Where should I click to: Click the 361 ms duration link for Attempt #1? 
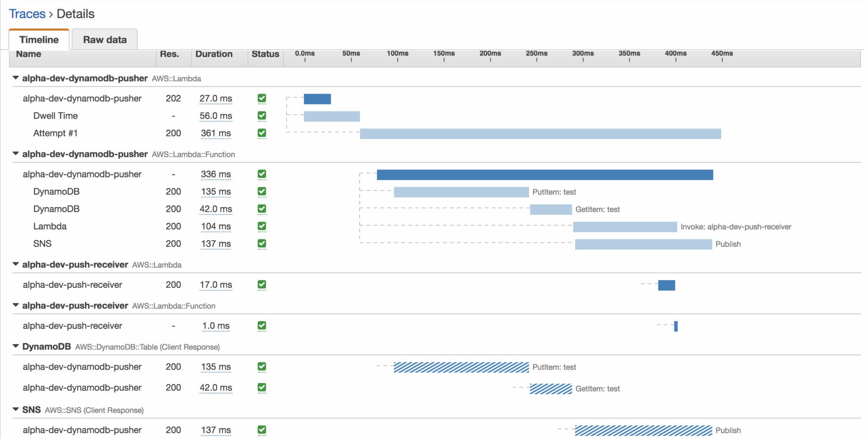click(x=216, y=133)
